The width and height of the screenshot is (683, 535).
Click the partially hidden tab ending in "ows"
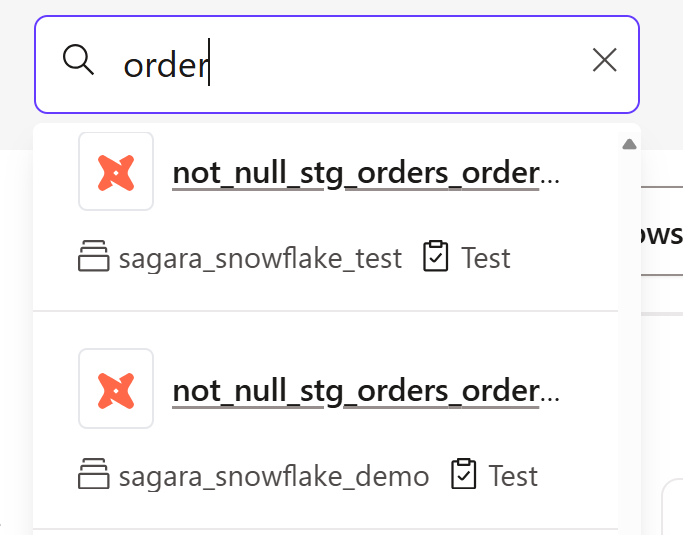(660, 233)
